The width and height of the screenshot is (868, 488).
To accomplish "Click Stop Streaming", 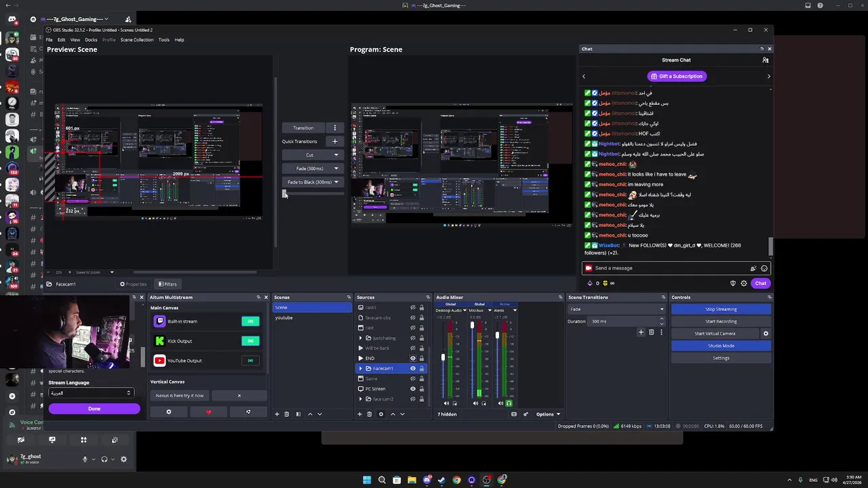I will (721, 309).
